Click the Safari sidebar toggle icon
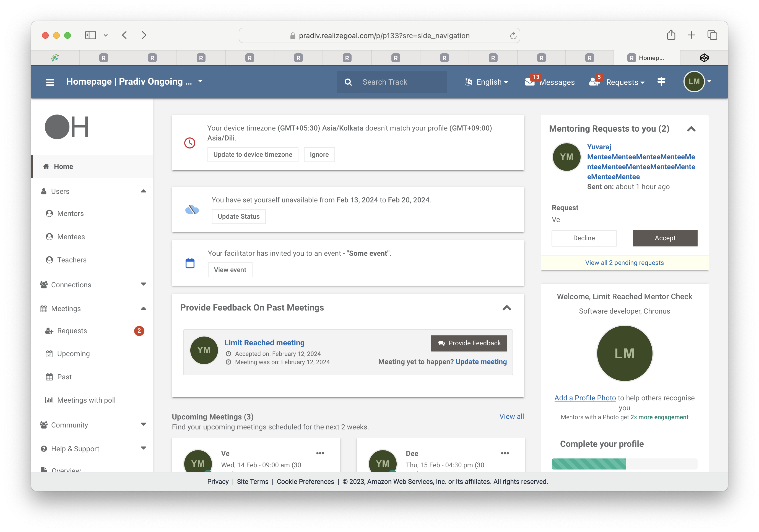The width and height of the screenshot is (759, 532). click(x=90, y=35)
